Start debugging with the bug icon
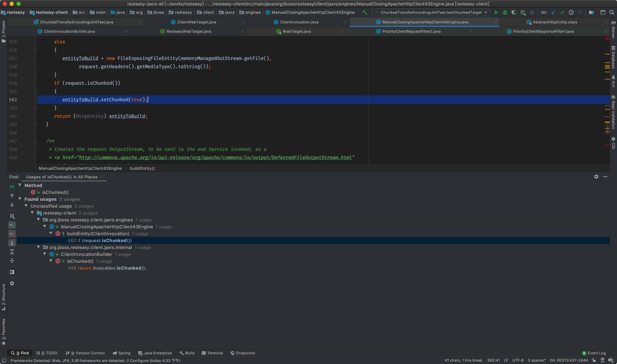The image size is (617, 364). point(505,13)
